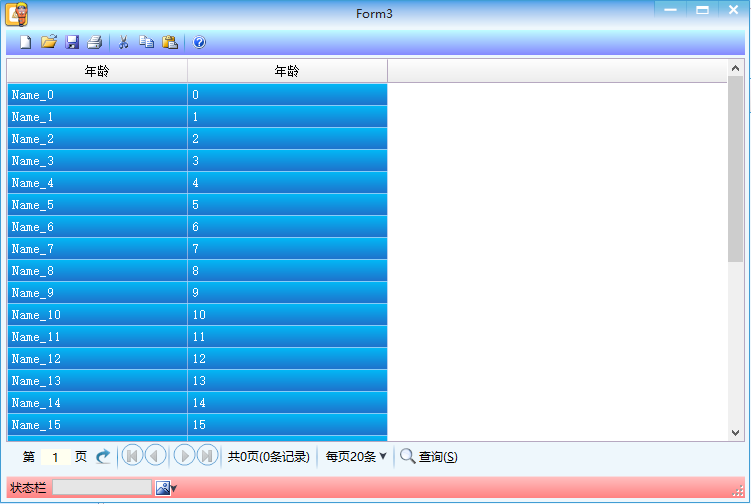Open file using the folder icon

[48, 42]
